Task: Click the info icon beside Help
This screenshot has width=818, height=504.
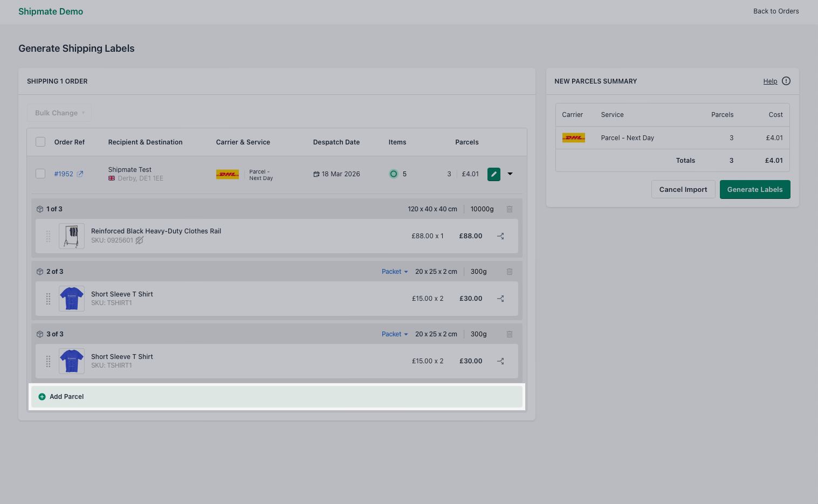Action: [786, 81]
